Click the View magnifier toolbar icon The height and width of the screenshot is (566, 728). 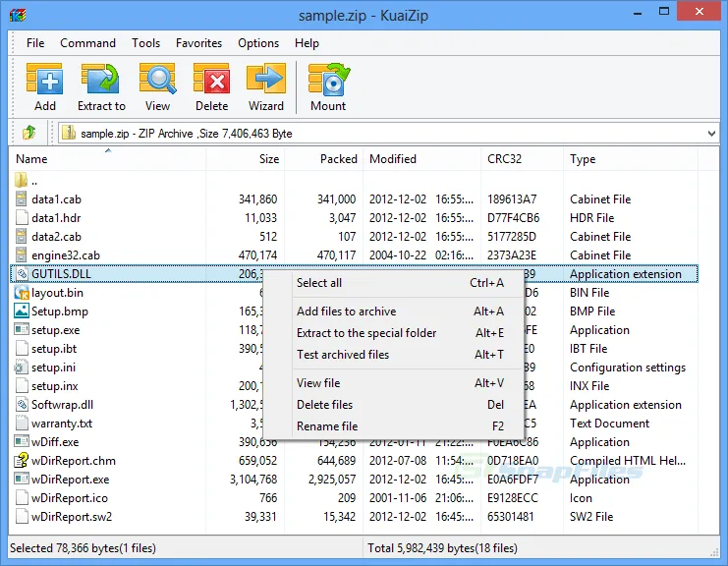157,79
